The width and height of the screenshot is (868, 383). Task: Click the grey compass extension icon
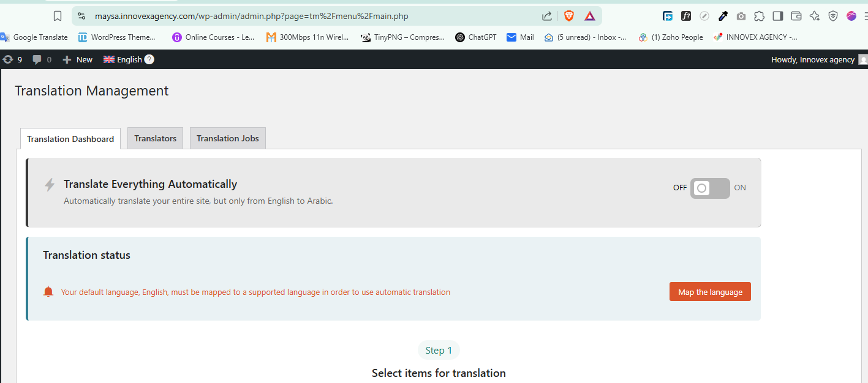[x=704, y=17]
